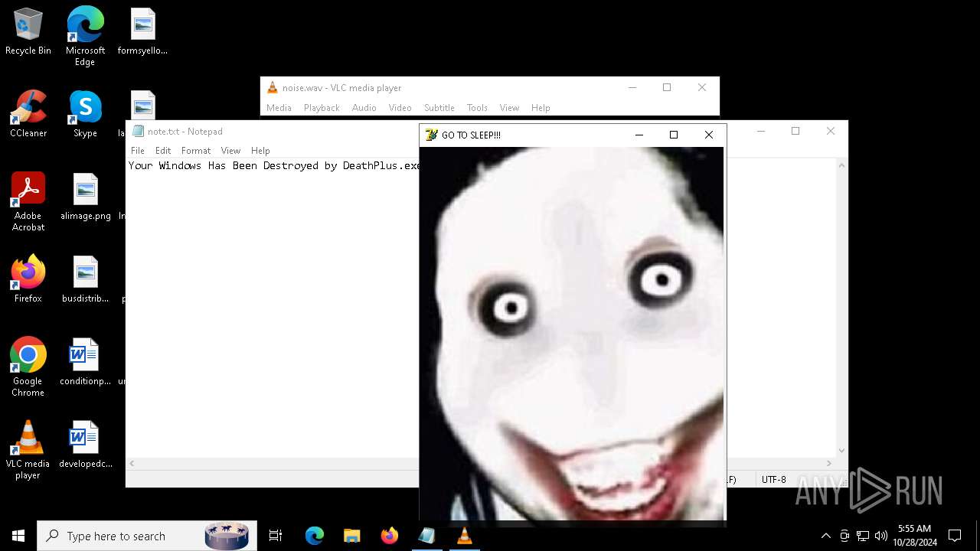This screenshot has height=551, width=980.
Task: Open the Subtitle menu in VLC
Action: point(439,108)
